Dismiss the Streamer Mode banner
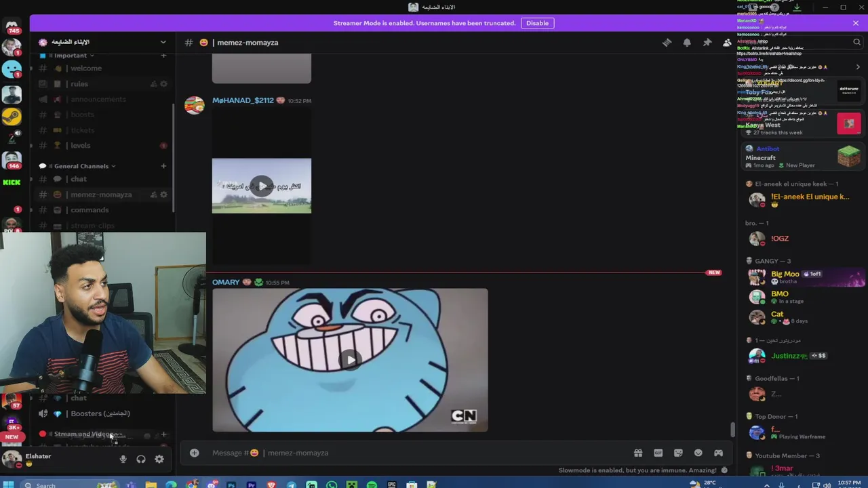Viewport: 868px width, 488px height. click(856, 23)
